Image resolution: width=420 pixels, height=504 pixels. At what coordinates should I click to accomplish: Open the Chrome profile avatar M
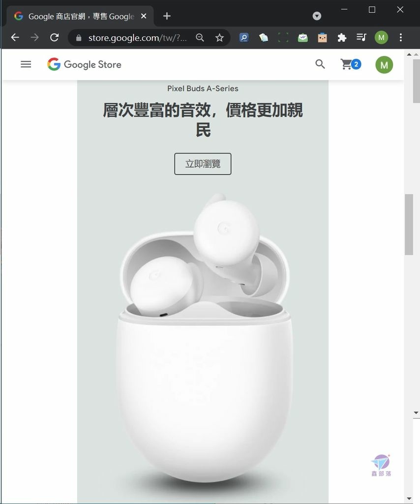pyautogui.click(x=381, y=37)
